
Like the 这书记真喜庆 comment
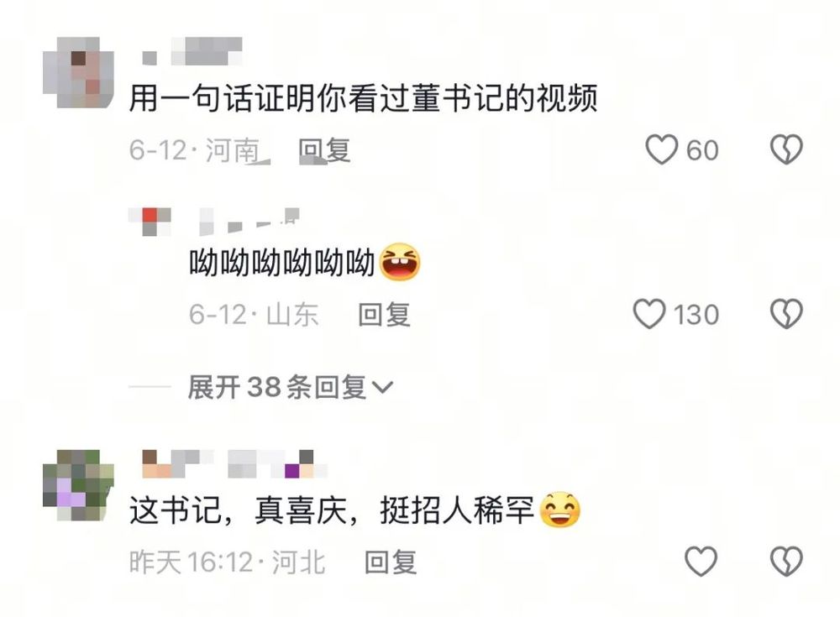[701, 562]
